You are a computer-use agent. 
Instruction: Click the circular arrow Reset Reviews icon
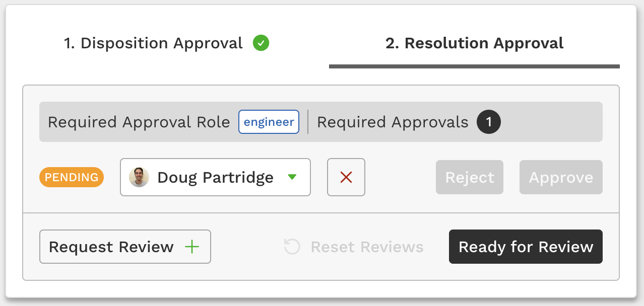[292, 247]
